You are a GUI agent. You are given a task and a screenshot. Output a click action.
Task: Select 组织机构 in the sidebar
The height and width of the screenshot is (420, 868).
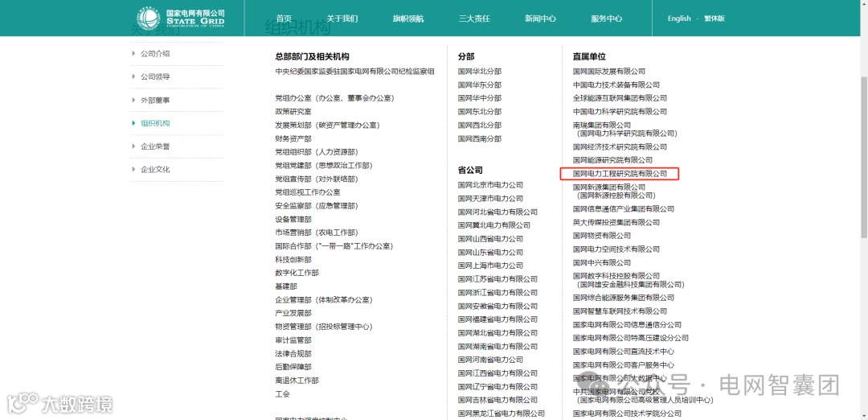[x=155, y=123]
